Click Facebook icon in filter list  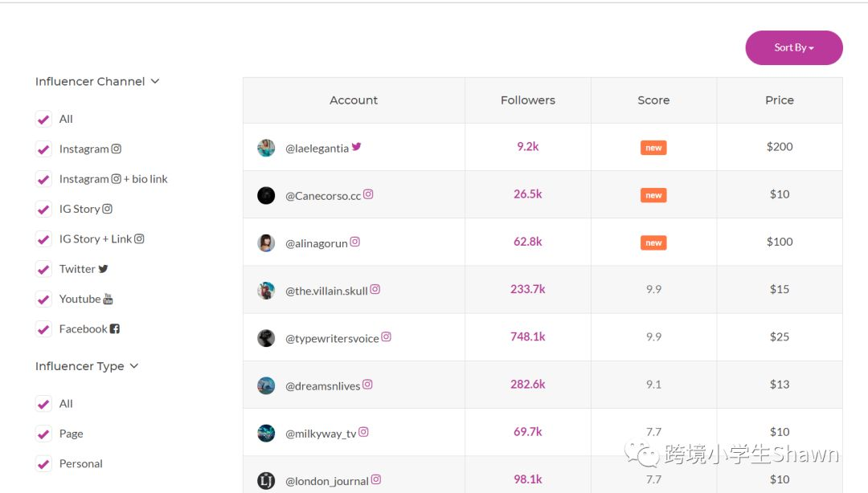click(x=115, y=328)
